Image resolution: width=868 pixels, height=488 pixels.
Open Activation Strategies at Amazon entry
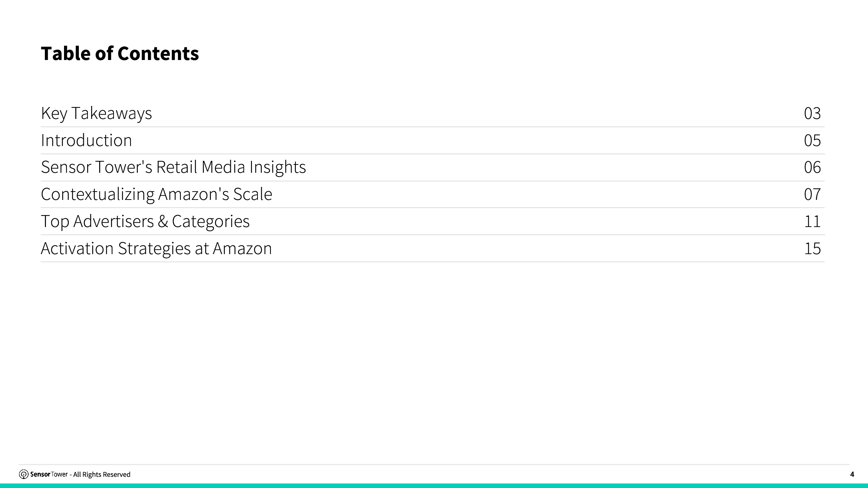click(x=156, y=248)
